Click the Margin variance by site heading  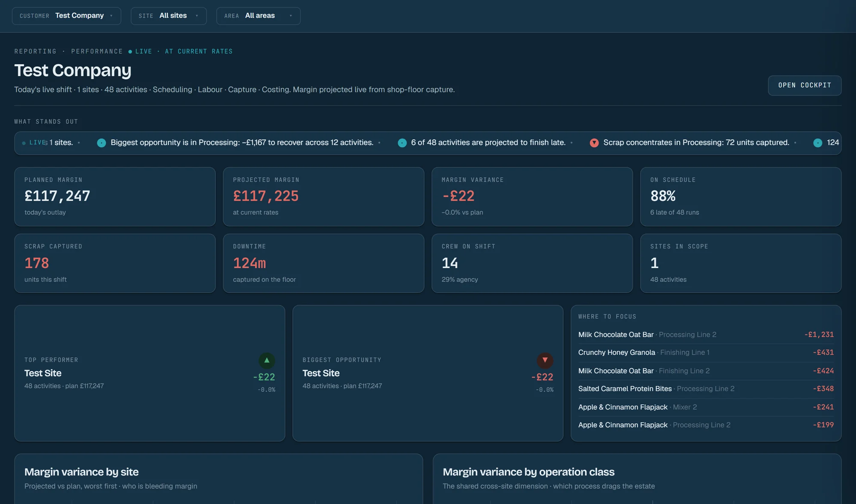(81, 472)
